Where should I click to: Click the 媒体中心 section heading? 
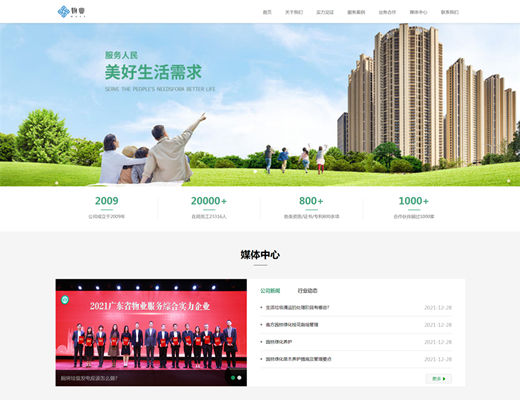pos(260,255)
